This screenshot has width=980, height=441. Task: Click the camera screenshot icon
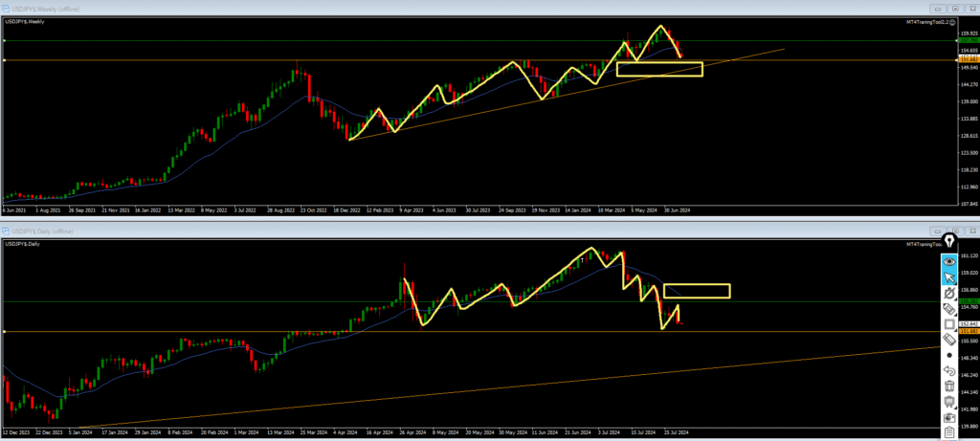[x=949, y=417]
